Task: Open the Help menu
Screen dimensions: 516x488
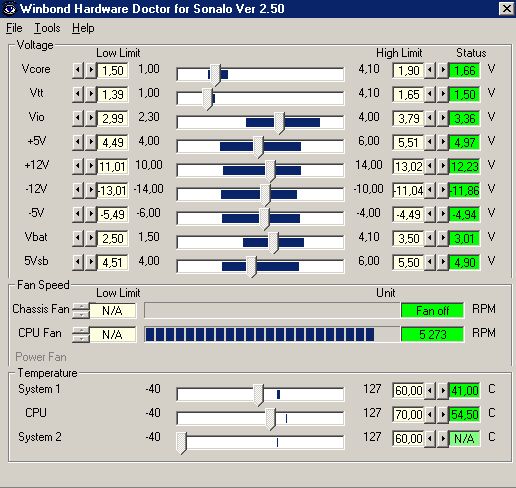Action: [x=83, y=28]
